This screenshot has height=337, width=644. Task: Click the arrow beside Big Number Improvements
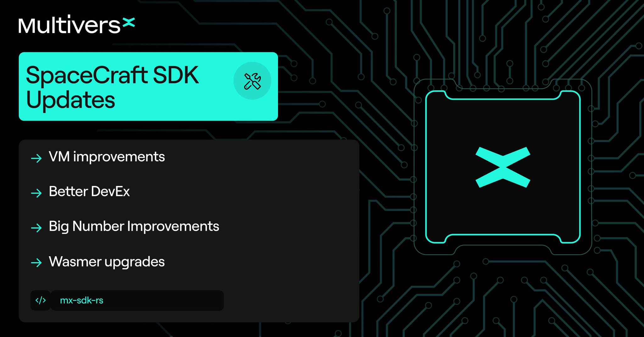coord(36,228)
